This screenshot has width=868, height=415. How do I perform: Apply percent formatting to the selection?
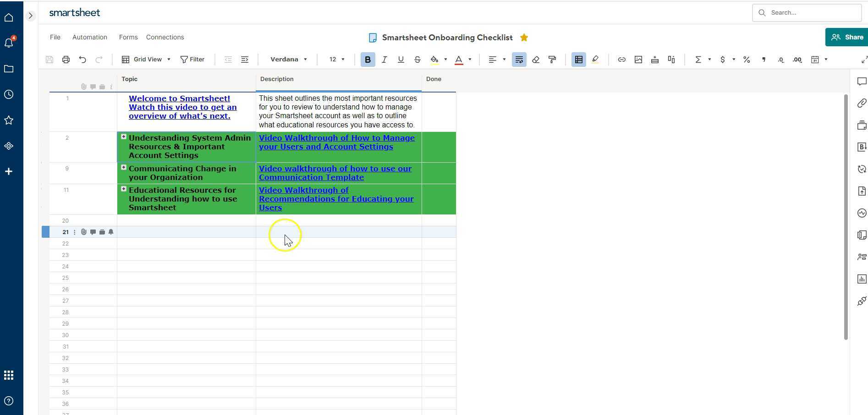pos(746,59)
